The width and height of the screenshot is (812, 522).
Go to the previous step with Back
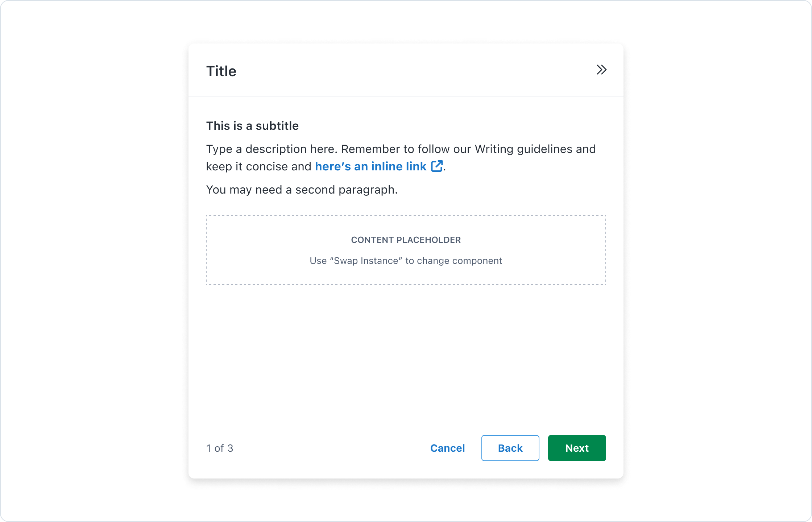click(x=510, y=448)
